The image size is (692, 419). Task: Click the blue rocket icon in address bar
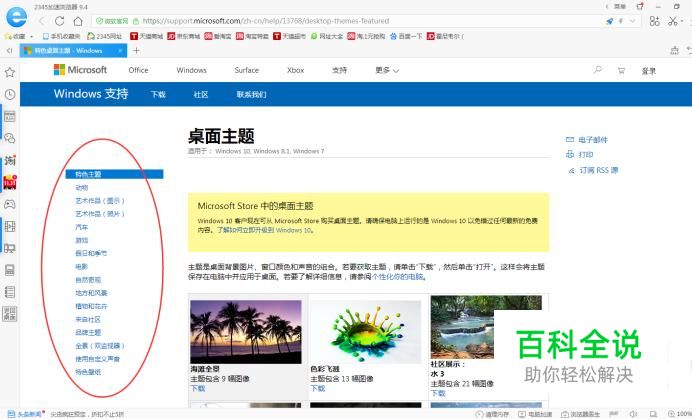pyautogui.click(x=609, y=21)
